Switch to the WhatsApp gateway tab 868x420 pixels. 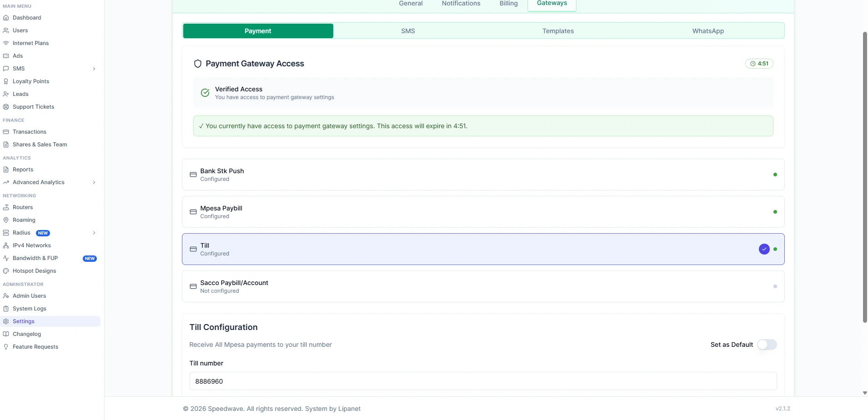708,31
